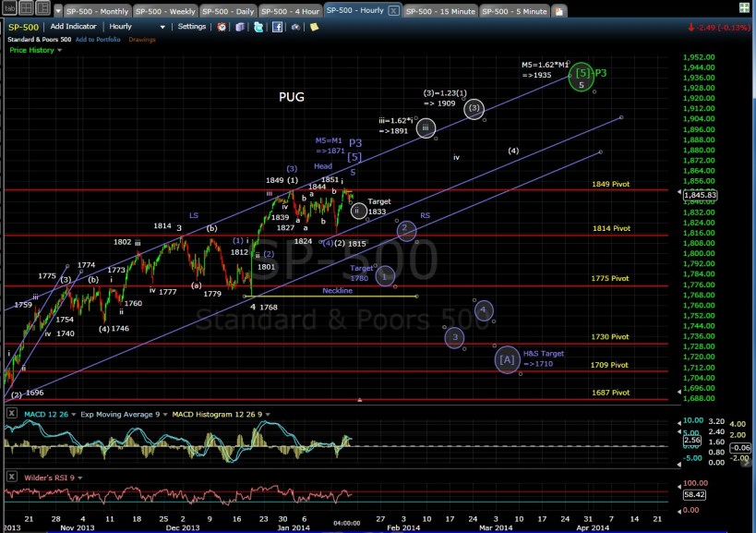Screen dimensions: 756x533
Task: Click the red triangle marker on 1687 line
Action: tap(360, 400)
